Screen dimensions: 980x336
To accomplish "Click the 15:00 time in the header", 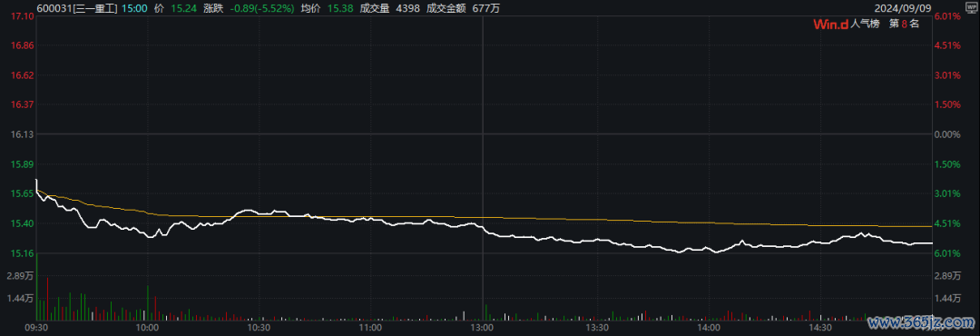I will [x=134, y=8].
